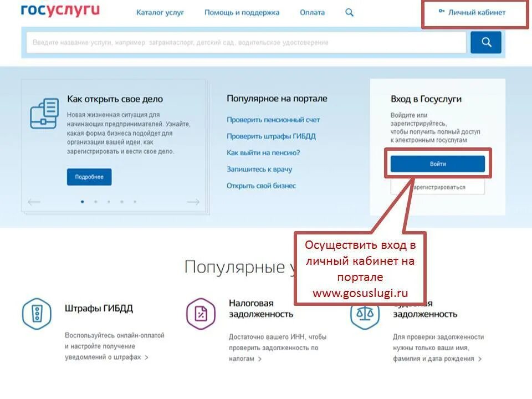This screenshot has width=532, height=399.
Task: Click the Подробнее button
Action: tap(89, 177)
